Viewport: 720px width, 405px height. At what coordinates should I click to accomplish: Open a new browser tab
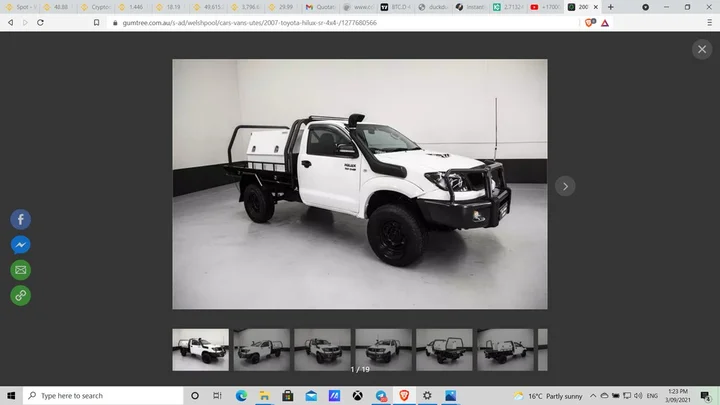pyautogui.click(x=611, y=6)
